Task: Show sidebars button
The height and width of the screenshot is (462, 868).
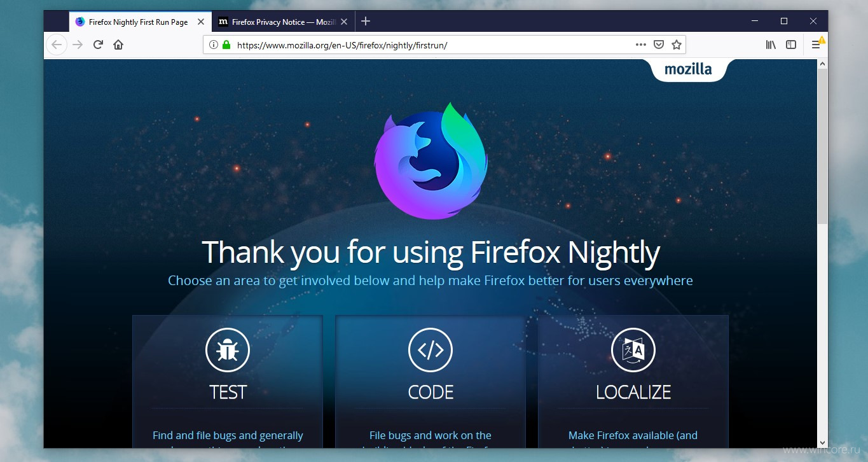Action: point(791,45)
